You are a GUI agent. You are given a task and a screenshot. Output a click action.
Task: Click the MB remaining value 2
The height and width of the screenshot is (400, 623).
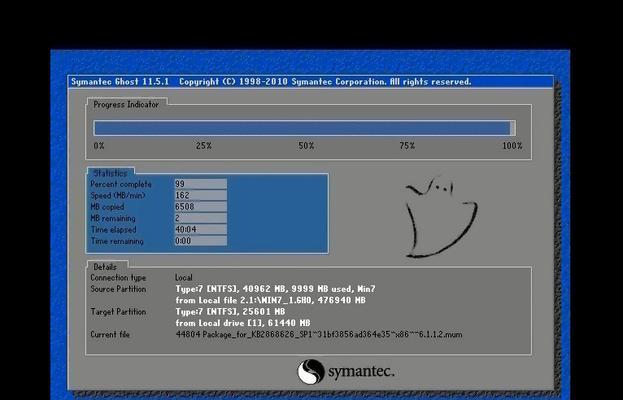coord(201,218)
